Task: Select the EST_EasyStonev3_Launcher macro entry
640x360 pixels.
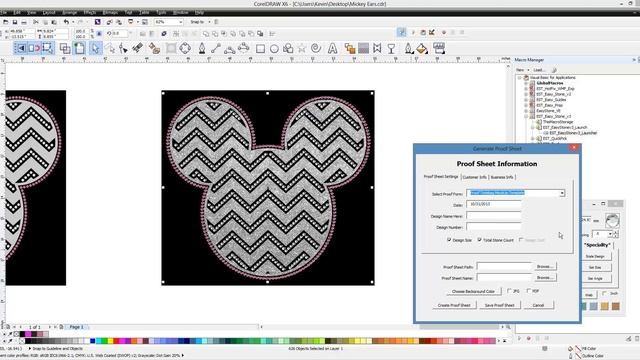Action: pyautogui.click(x=573, y=133)
